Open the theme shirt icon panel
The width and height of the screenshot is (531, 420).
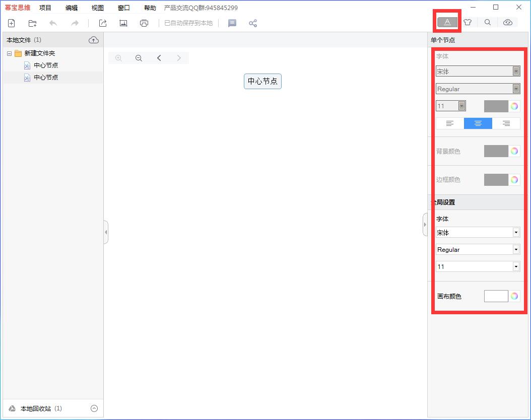tap(468, 22)
